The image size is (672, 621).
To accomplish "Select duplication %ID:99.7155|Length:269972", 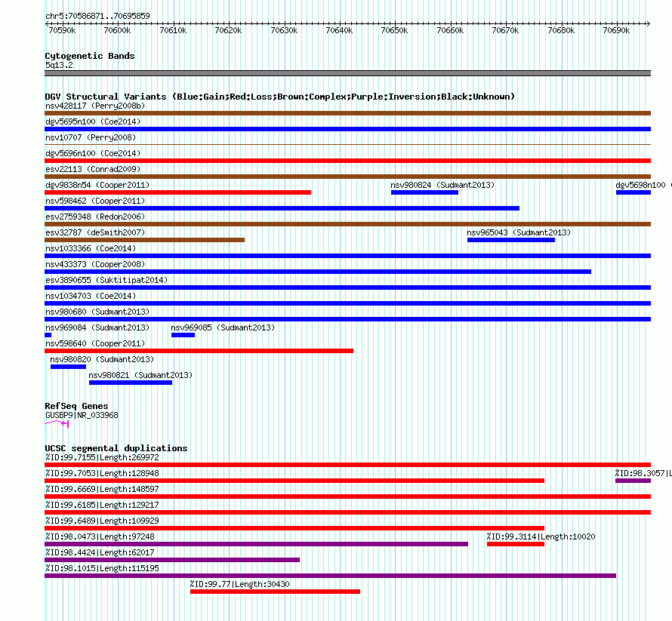I will pos(347,465).
